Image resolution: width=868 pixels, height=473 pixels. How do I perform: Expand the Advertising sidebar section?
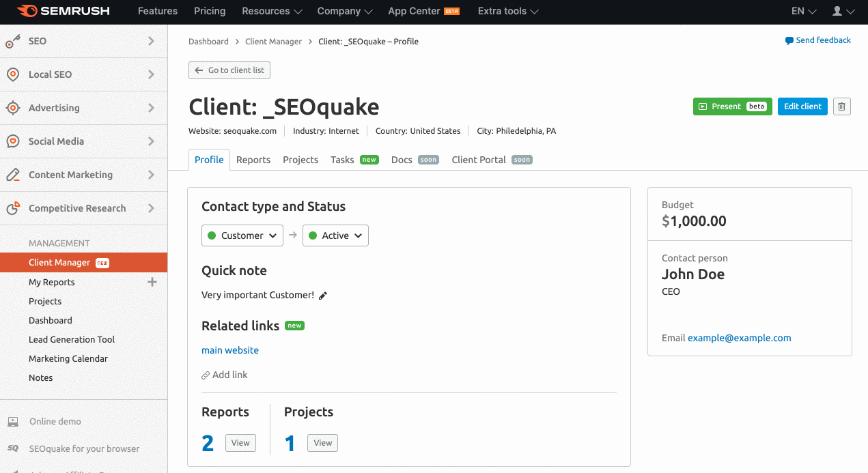click(151, 108)
